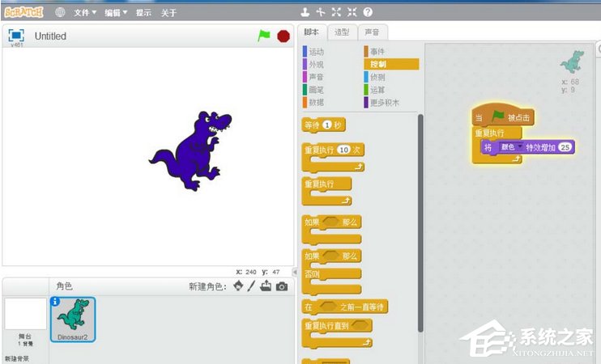
Task: Click the stage collapse arrow handle
Action: (295, 272)
